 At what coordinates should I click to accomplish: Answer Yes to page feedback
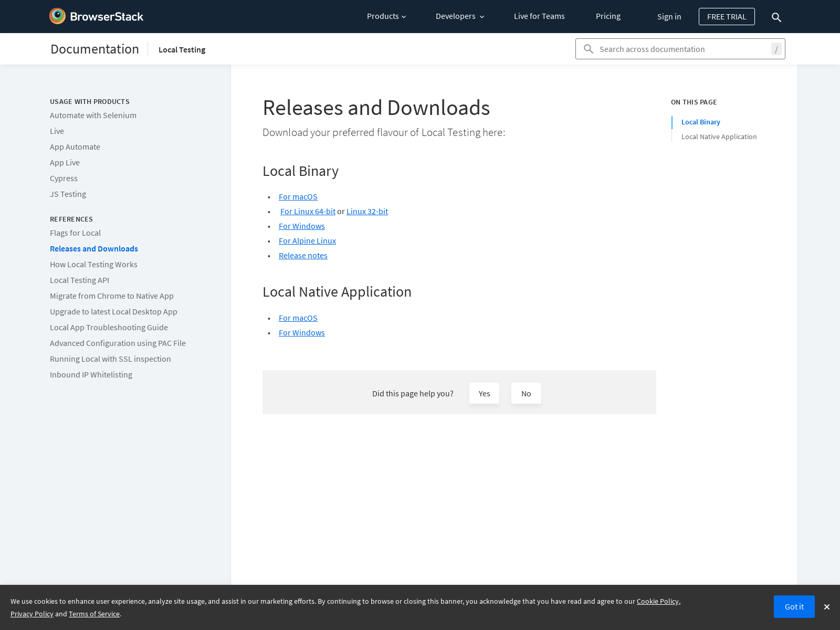[484, 393]
